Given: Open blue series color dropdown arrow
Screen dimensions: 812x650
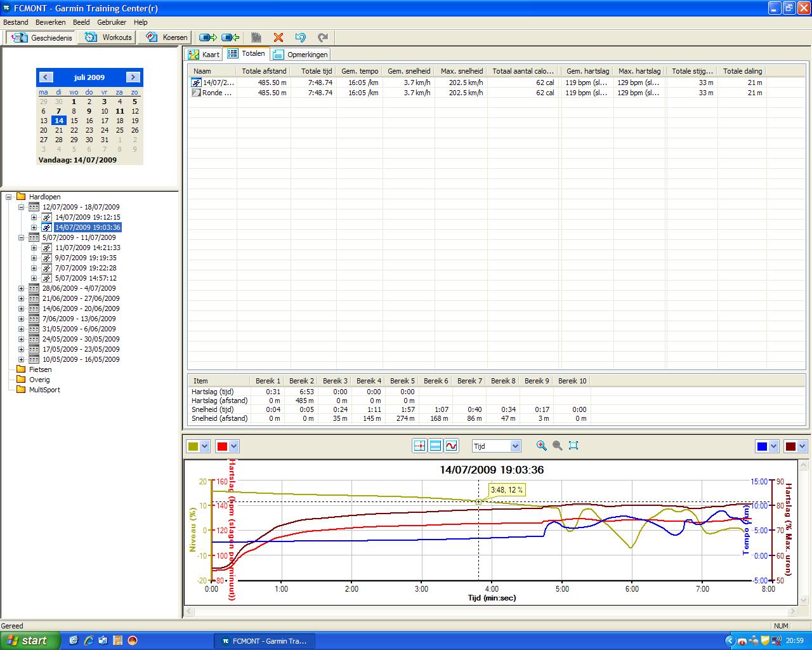Looking at the screenshot, I should point(773,446).
